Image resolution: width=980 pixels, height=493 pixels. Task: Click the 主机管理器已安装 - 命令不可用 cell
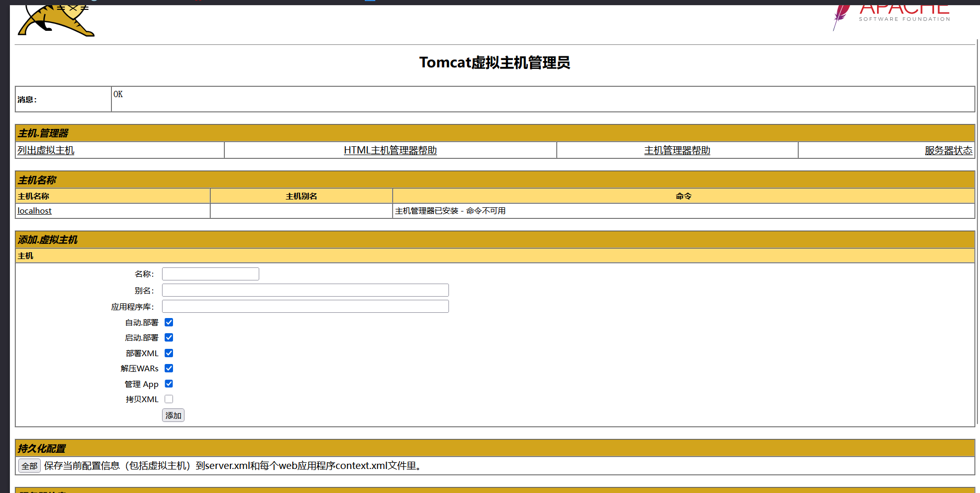[684, 211]
